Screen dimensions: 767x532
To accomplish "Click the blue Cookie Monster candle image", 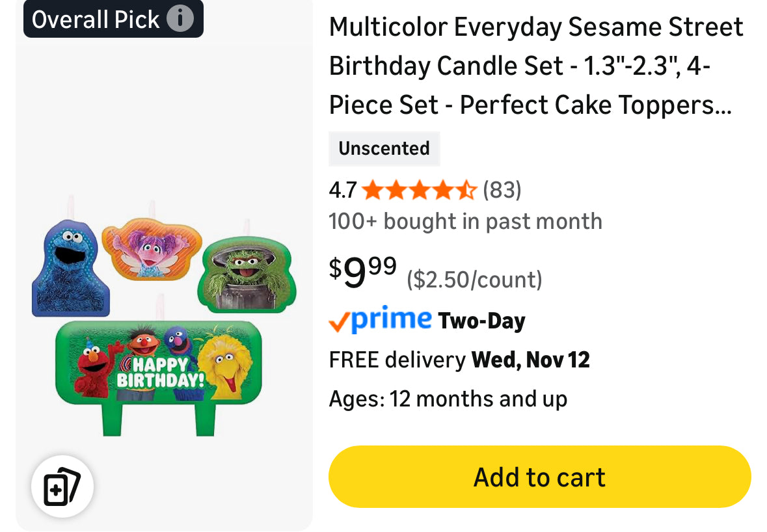I will [x=70, y=267].
